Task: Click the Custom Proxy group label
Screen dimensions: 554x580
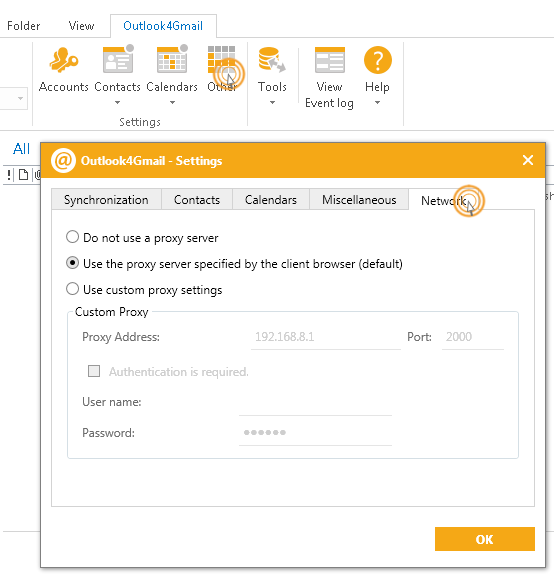Action: 111,312
